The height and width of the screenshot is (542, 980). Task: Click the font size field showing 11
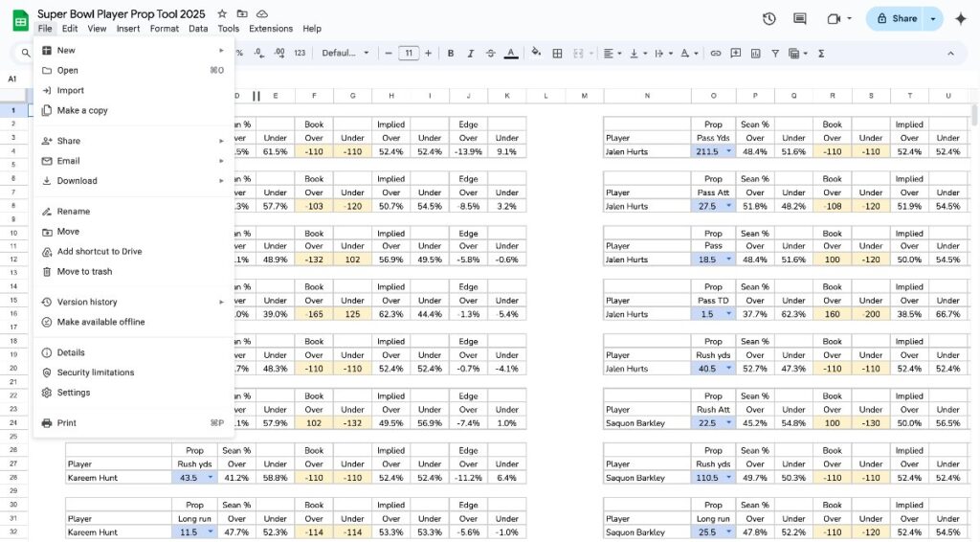pos(408,53)
